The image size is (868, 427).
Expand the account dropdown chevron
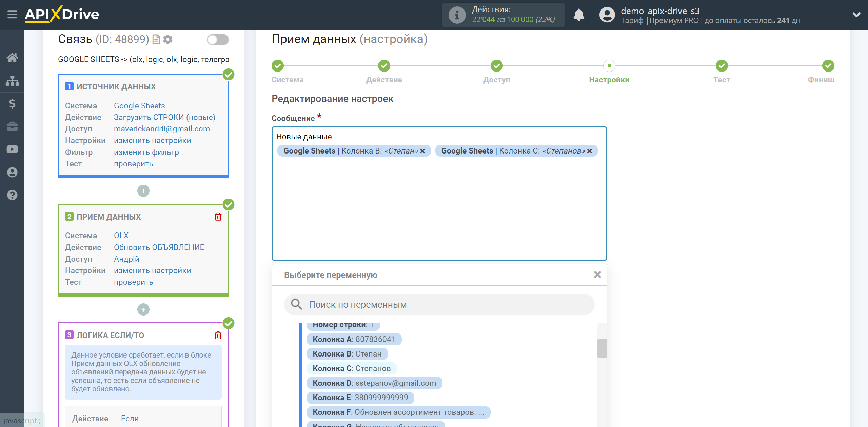tap(856, 15)
